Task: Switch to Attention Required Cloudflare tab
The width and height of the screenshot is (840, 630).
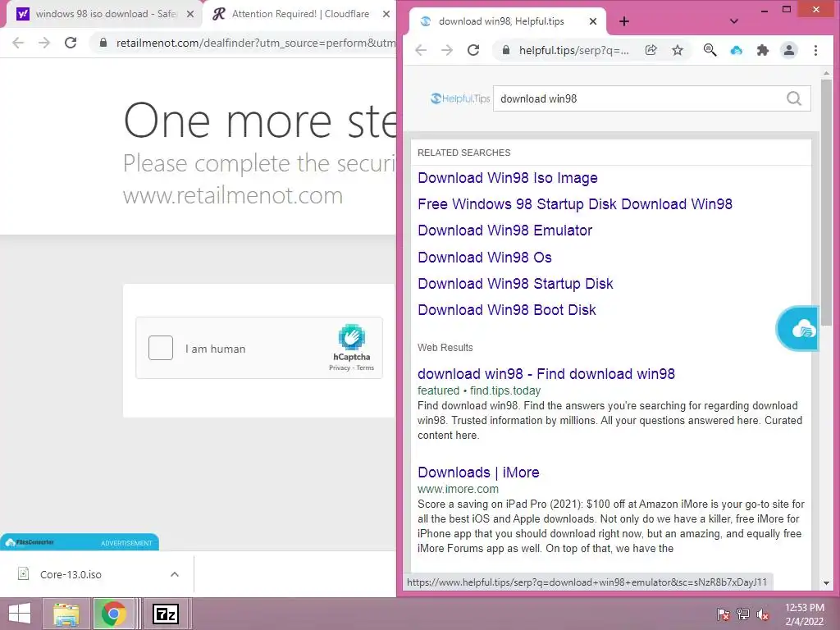Action: 300,14
